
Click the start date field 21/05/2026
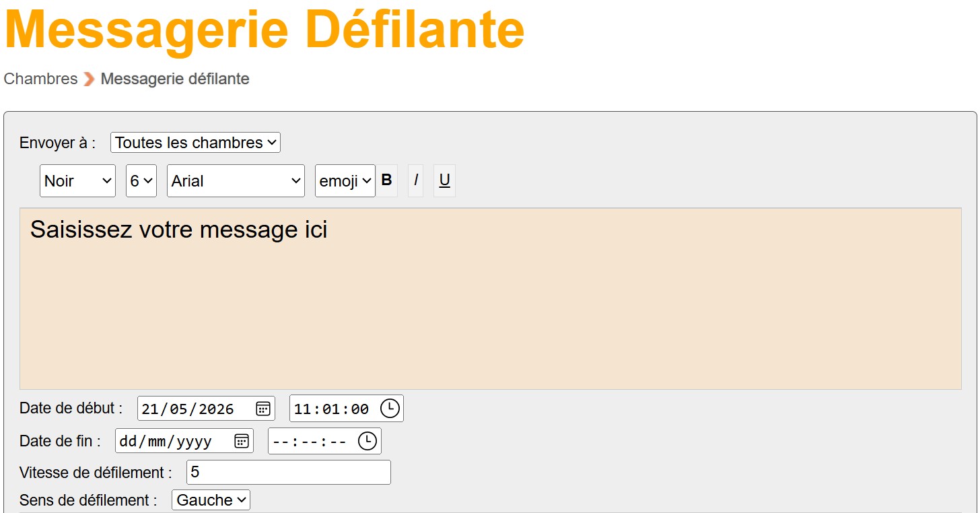[206, 409]
